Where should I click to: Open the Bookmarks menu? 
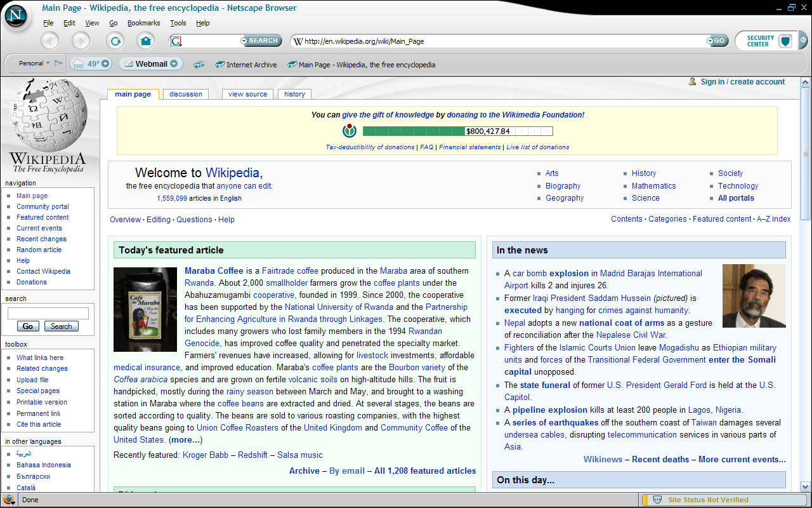tap(143, 23)
